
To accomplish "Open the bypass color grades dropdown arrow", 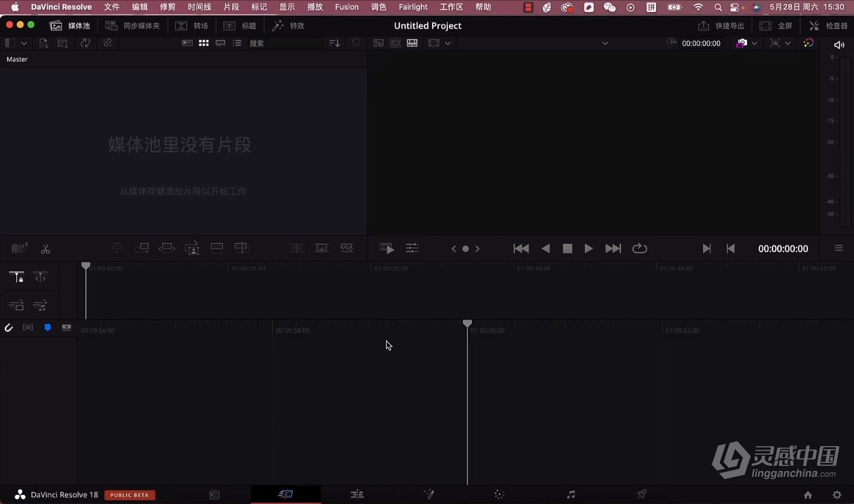I will [754, 43].
